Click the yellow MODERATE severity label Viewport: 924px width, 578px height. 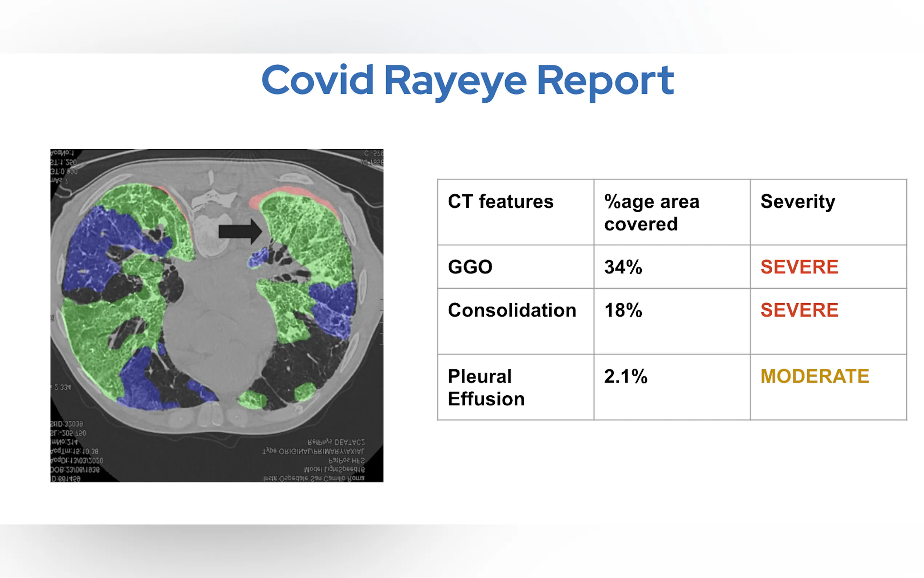click(x=815, y=376)
